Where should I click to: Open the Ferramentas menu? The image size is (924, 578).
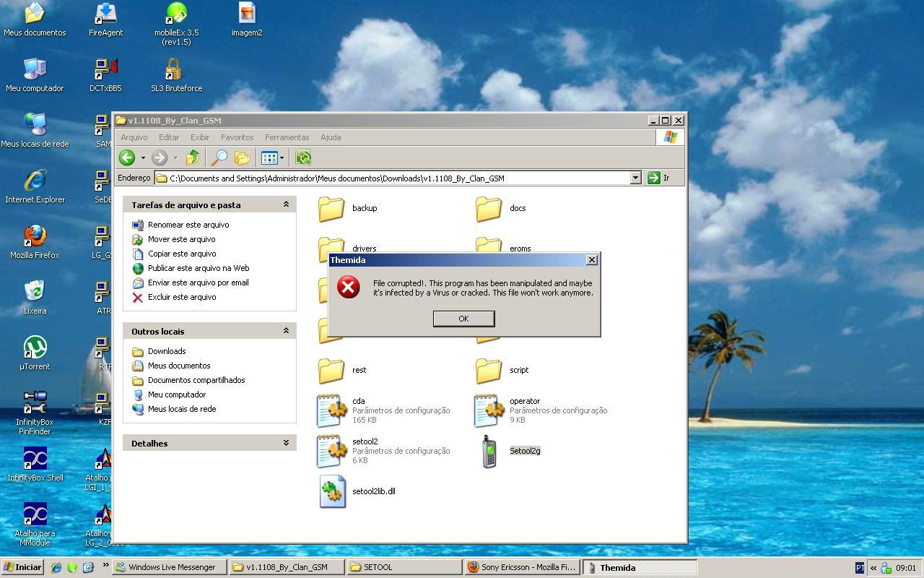click(287, 137)
